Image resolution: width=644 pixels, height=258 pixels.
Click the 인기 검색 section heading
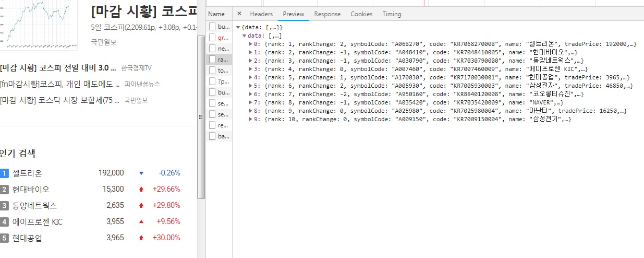click(18, 154)
